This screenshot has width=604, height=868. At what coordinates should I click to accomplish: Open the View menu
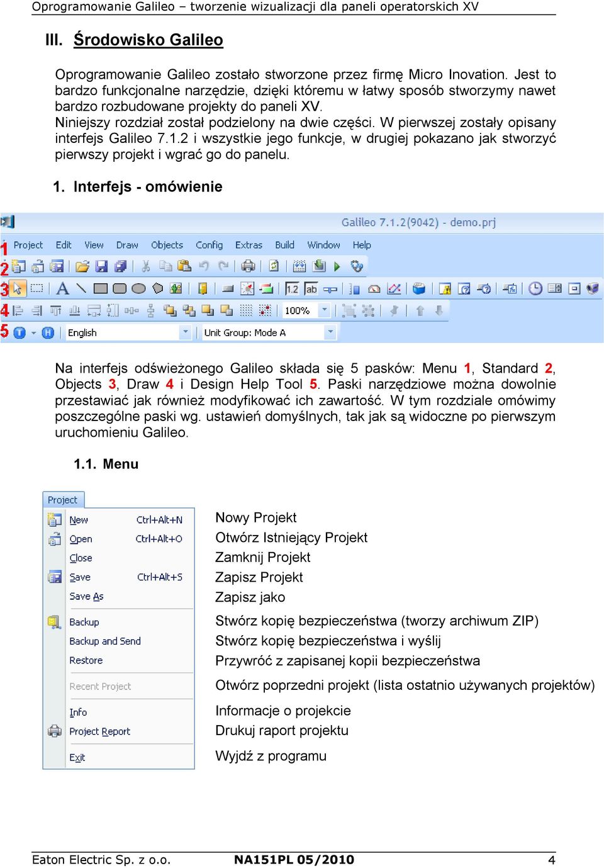click(94, 245)
